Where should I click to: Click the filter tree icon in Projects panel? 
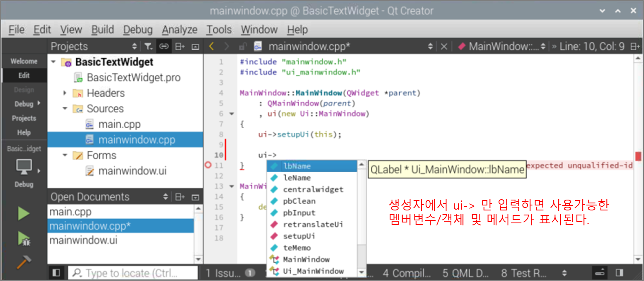(148, 46)
